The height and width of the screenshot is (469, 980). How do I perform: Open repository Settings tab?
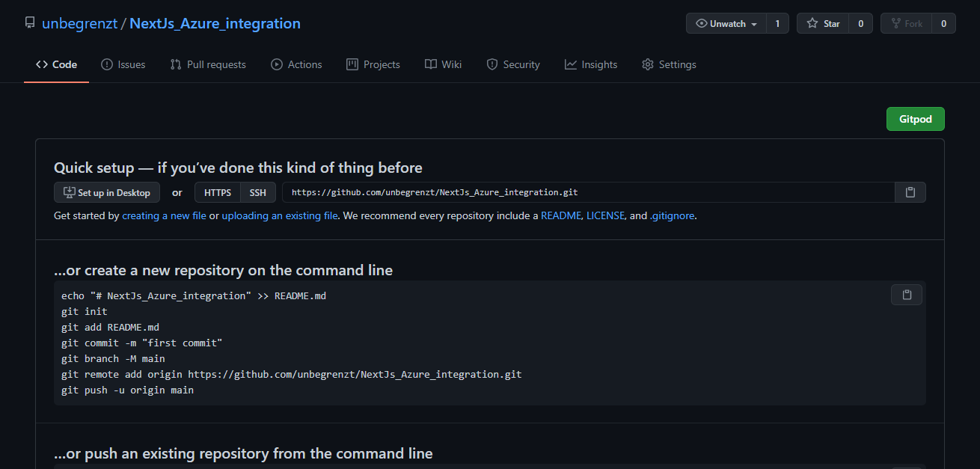tap(669, 64)
